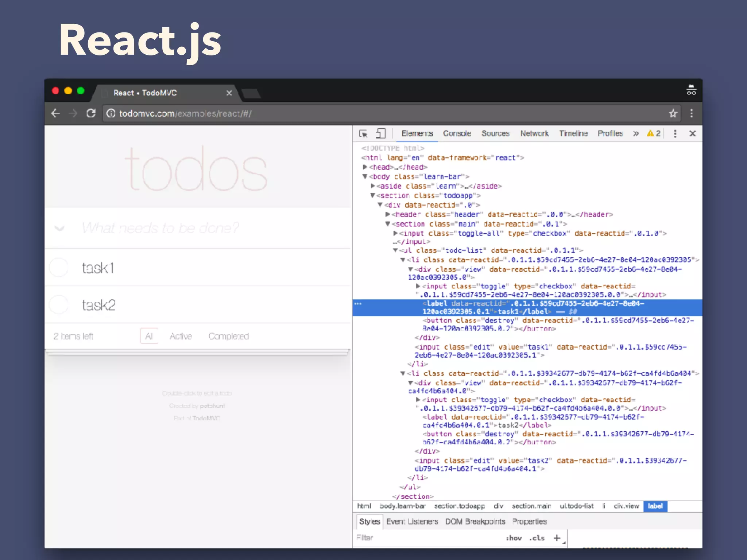Screen dimensions: 747x560
Task: Collapse the div data-reactid .0 node
Action: (x=380, y=205)
